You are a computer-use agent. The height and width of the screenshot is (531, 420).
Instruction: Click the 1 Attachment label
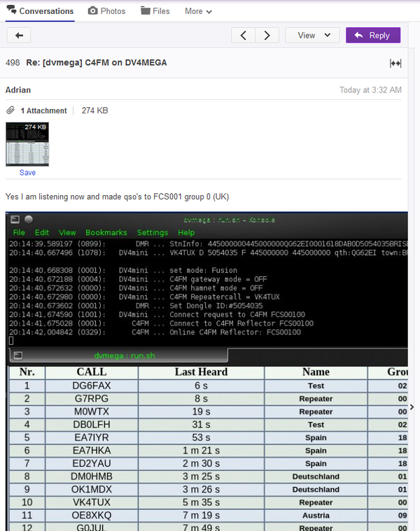click(43, 111)
